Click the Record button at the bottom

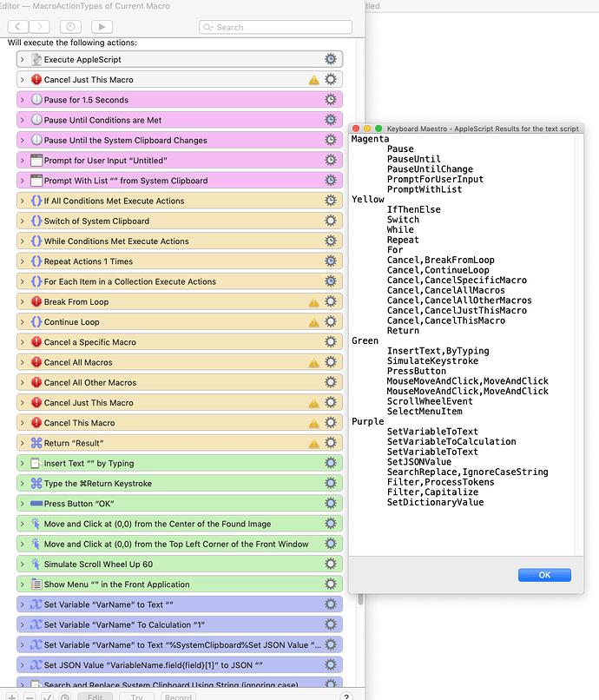click(178, 697)
